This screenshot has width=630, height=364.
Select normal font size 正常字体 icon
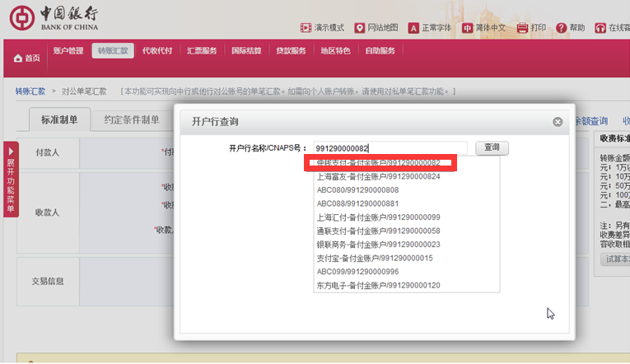[413, 28]
